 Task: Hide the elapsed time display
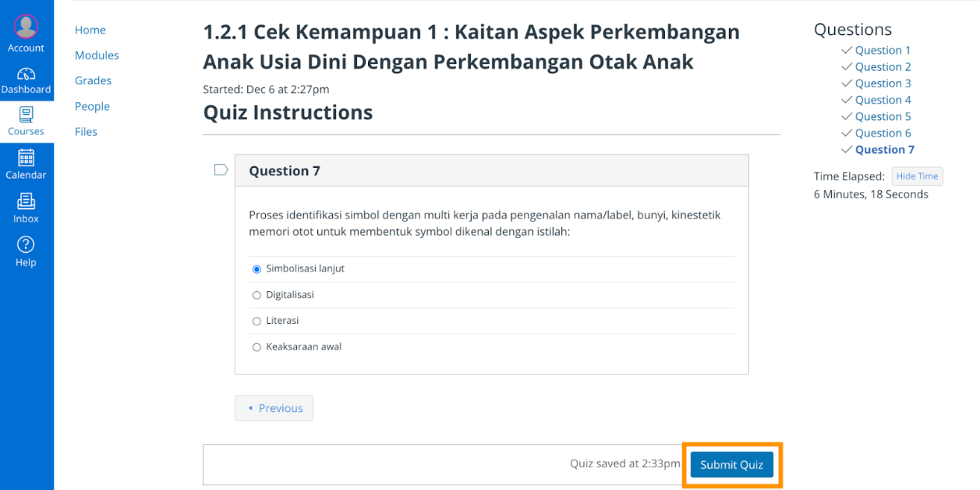(x=917, y=176)
